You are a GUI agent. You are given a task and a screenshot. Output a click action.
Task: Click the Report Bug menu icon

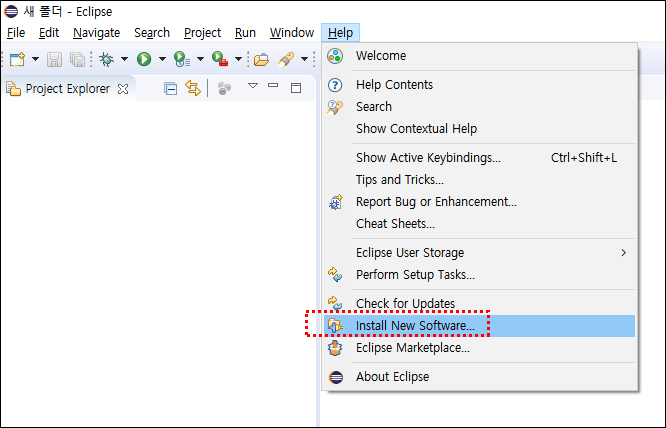point(336,202)
